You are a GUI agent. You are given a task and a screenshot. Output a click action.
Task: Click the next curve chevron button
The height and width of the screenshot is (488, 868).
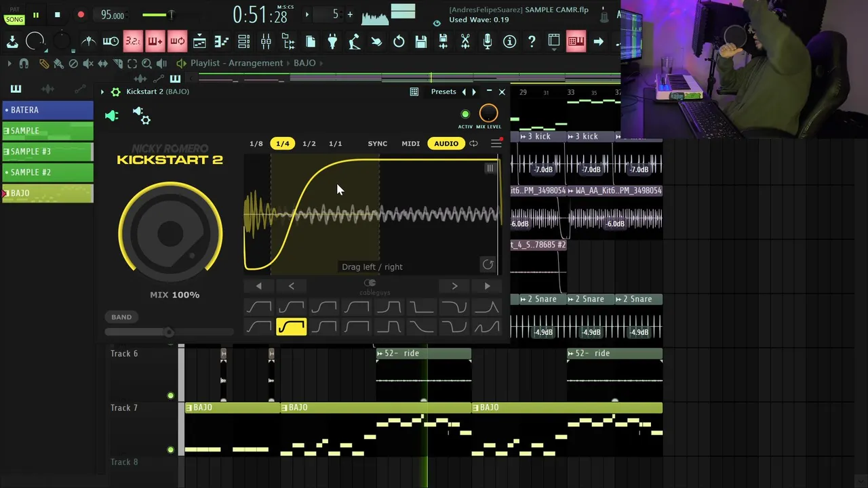454,286
